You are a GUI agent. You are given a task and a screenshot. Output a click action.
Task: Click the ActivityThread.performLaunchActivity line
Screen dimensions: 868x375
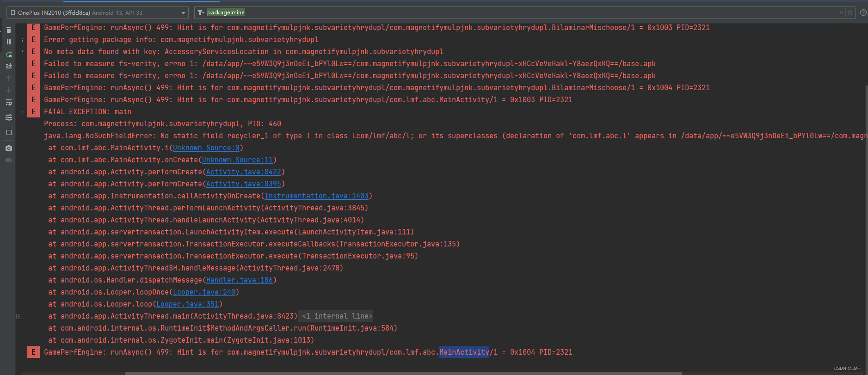tap(208, 208)
